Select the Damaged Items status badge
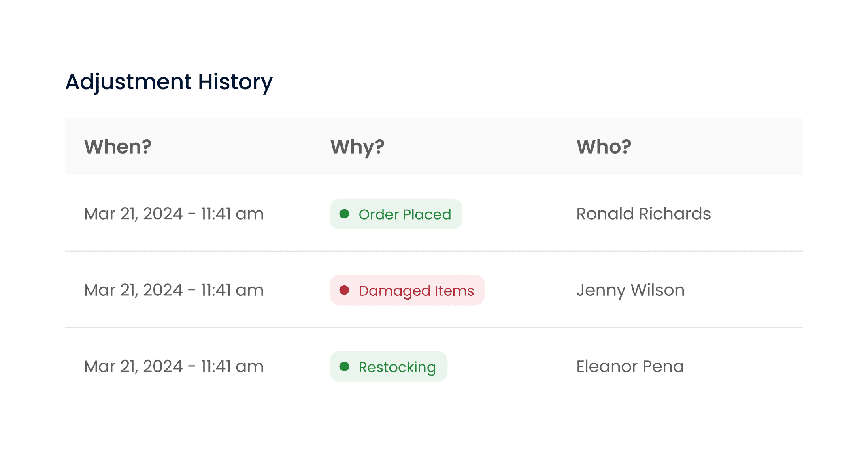 407,290
